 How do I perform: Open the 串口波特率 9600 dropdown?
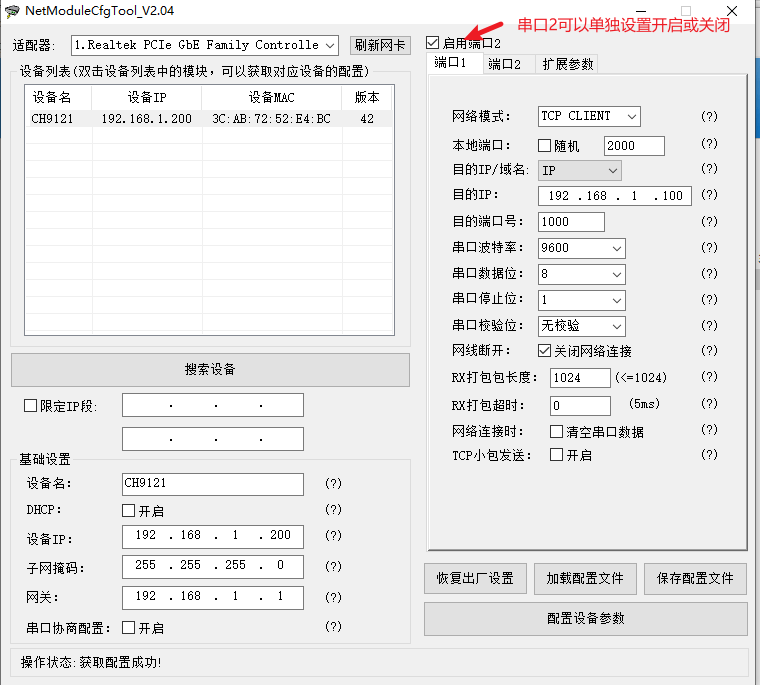pos(582,248)
